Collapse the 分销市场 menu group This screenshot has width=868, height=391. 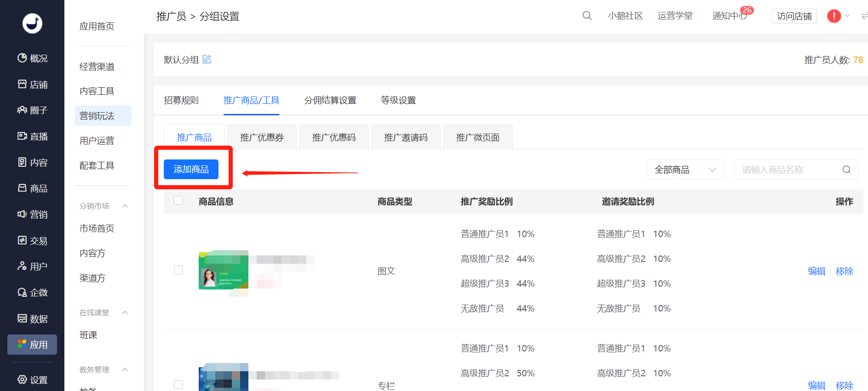tap(125, 206)
